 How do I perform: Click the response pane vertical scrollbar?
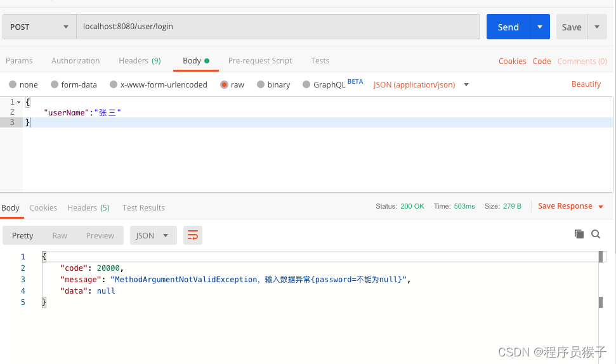(601, 279)
